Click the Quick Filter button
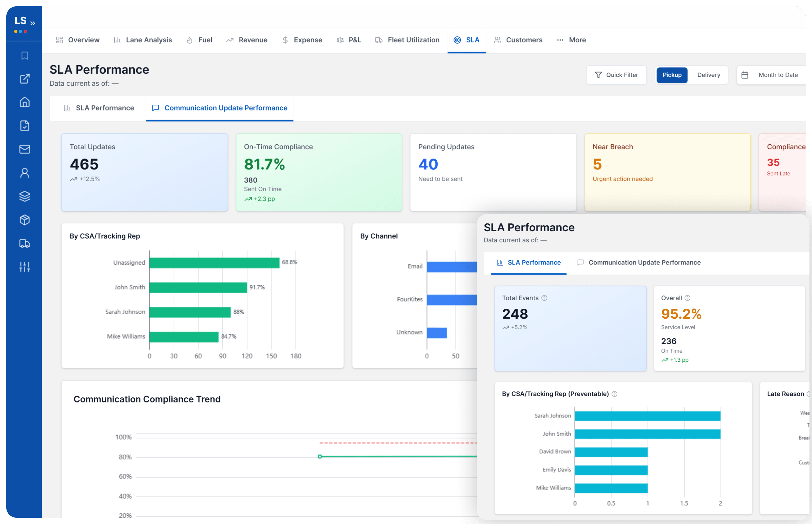 coord(616,75)
